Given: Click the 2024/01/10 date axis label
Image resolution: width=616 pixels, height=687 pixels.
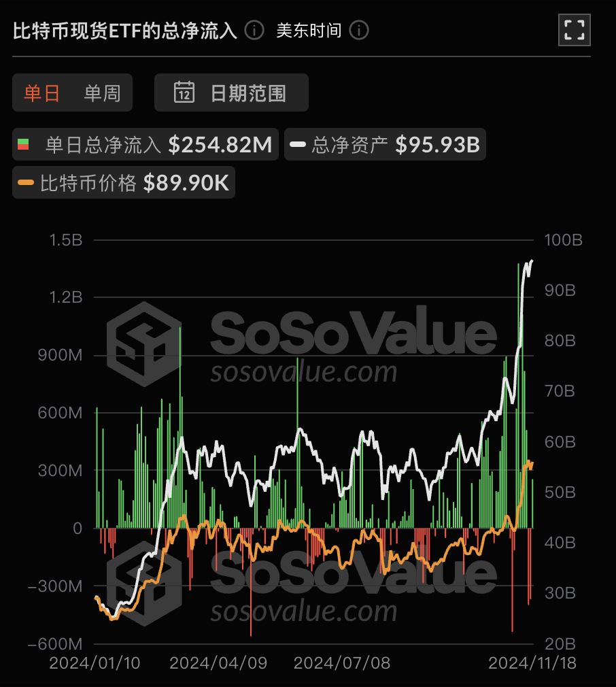Looking at the screenshot, I should coord(95,663).
